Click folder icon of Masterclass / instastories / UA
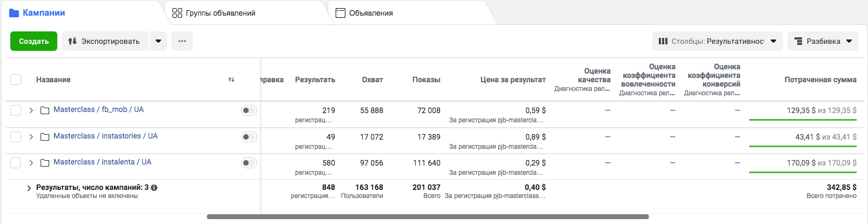The width and height of the screenshot is (868, 224). [x=45, y=137]
